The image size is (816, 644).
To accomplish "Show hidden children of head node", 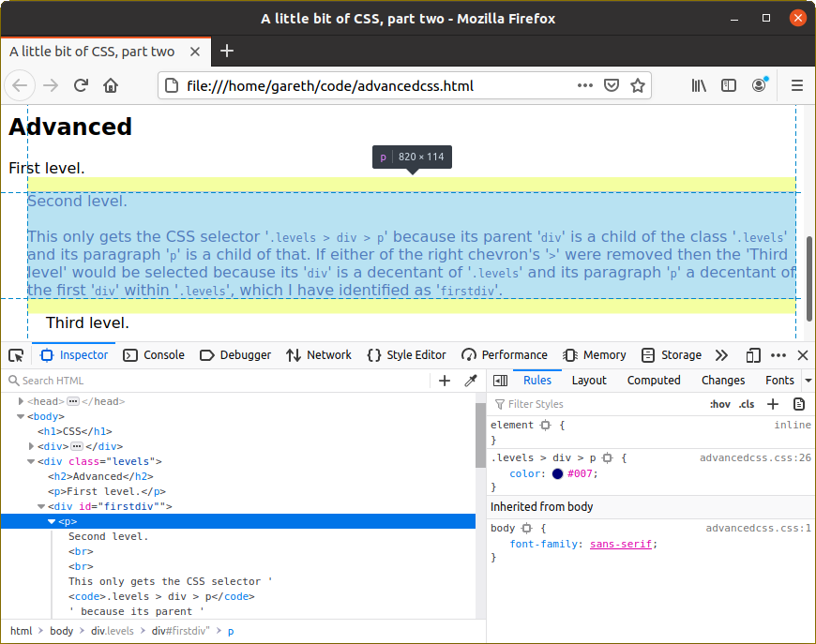I will [73, 401].
